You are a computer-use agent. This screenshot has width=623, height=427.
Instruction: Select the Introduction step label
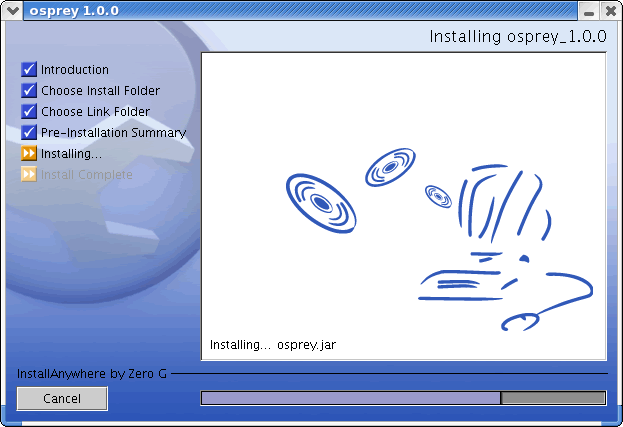75,70
